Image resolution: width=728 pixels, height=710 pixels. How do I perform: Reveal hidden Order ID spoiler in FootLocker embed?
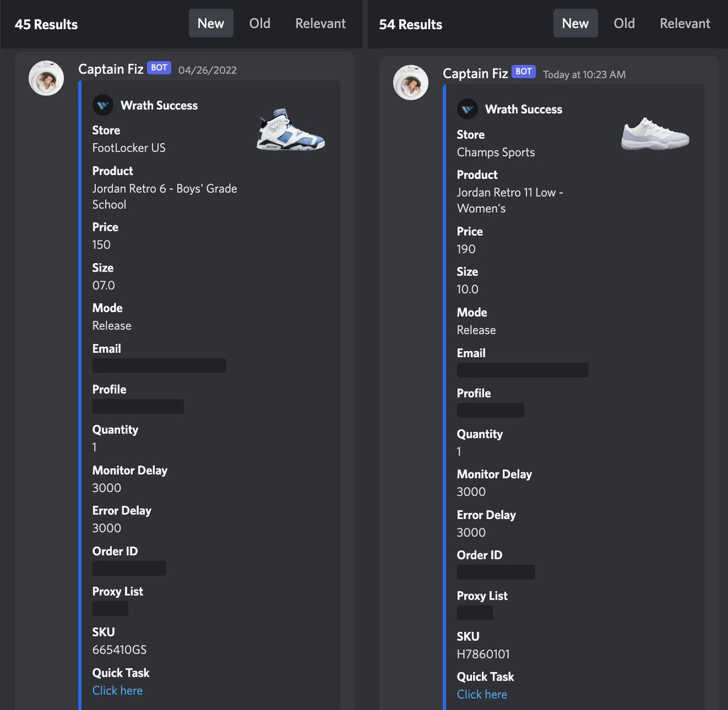[129, 568]
